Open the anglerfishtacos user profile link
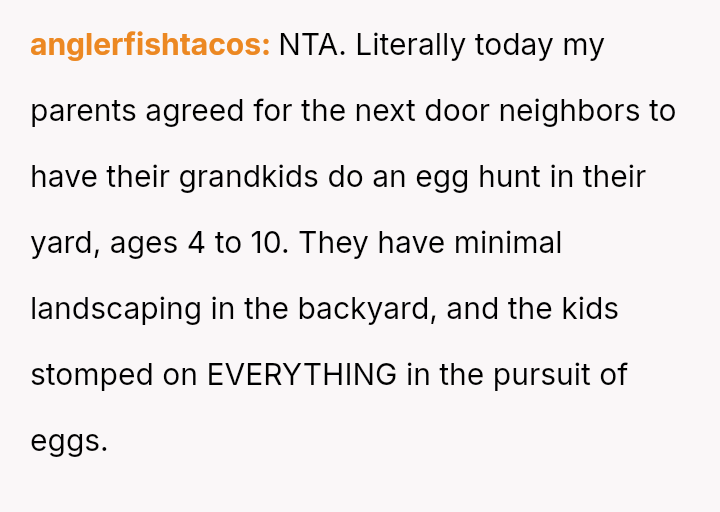 [150, 45]
